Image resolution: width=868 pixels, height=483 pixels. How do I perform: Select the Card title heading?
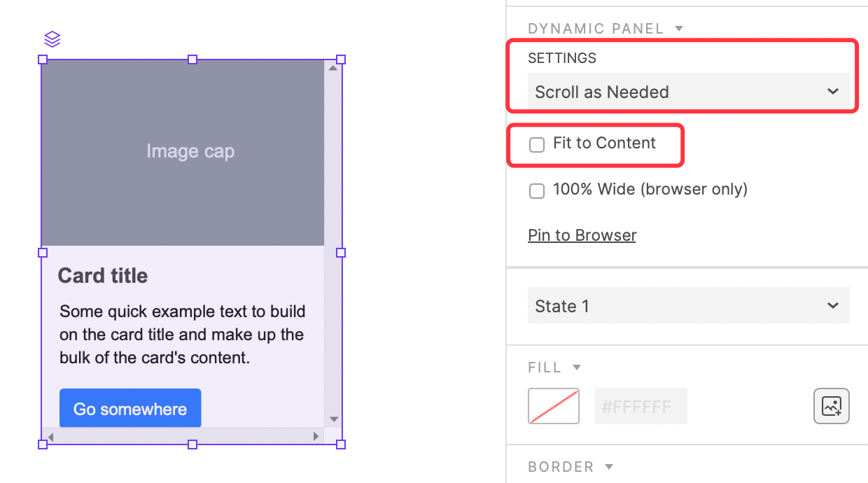103,276
